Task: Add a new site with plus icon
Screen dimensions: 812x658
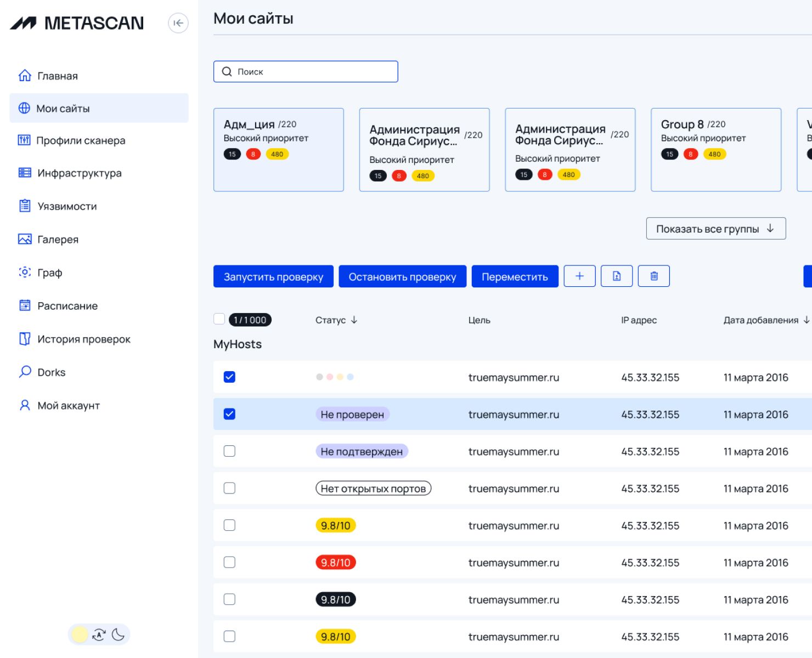Action: (579, 276)
